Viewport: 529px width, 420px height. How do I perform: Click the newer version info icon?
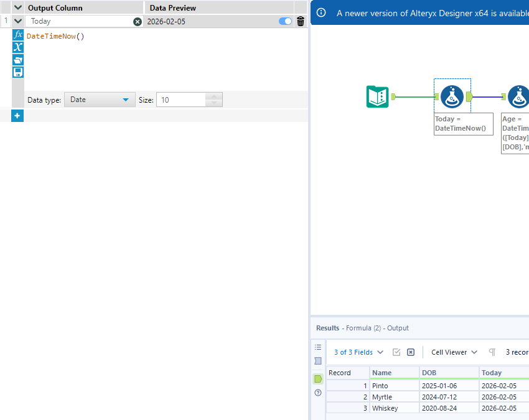click(x=321, y=13)
